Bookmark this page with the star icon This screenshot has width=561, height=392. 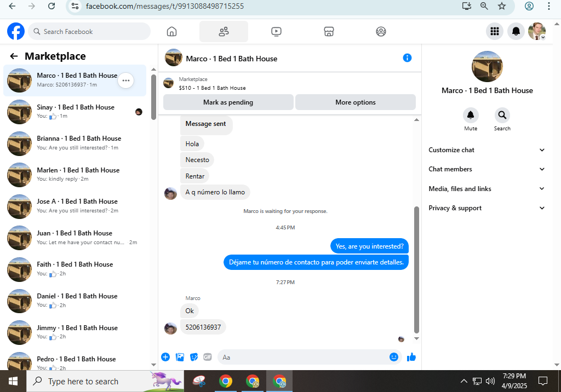502,6
